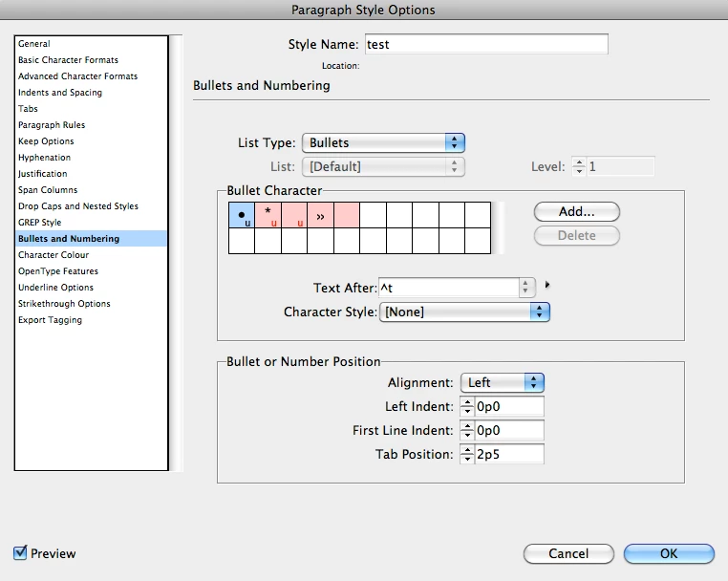Click the Left Indent stepper
Image resolution: width=728 pixels, height=581 pixels.
467,406
